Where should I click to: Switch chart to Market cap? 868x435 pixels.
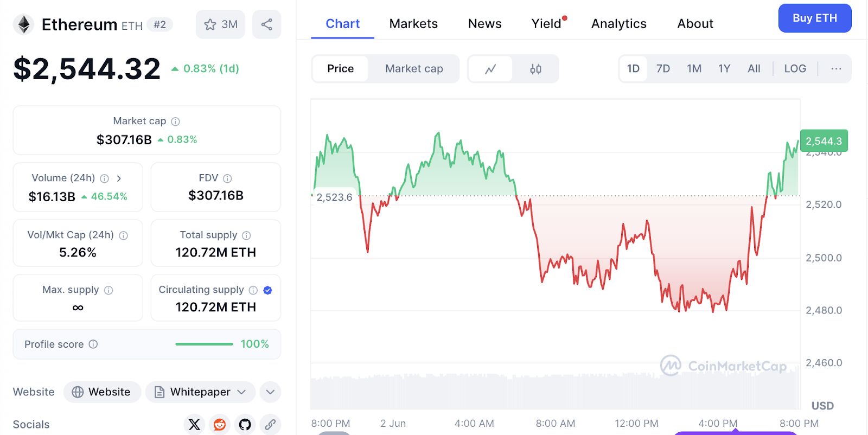(414, 69)
